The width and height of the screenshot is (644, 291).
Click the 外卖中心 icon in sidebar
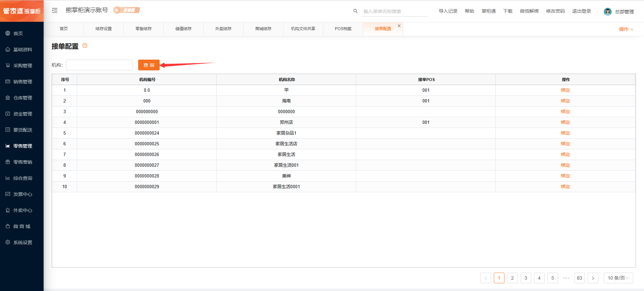8,210
